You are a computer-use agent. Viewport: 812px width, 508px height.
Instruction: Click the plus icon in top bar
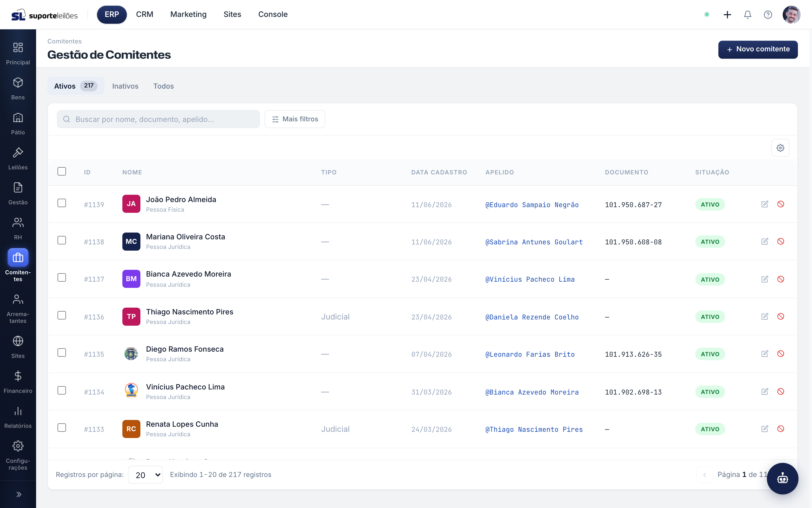(x=727, y=14)
